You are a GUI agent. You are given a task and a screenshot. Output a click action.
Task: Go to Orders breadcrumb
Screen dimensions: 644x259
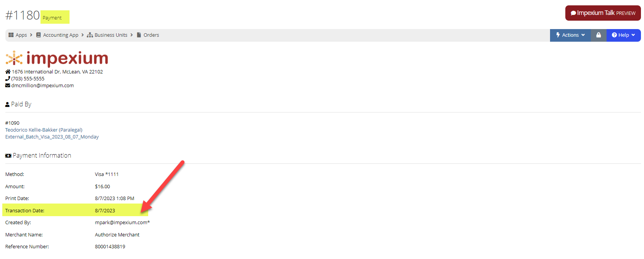point(151,35)
